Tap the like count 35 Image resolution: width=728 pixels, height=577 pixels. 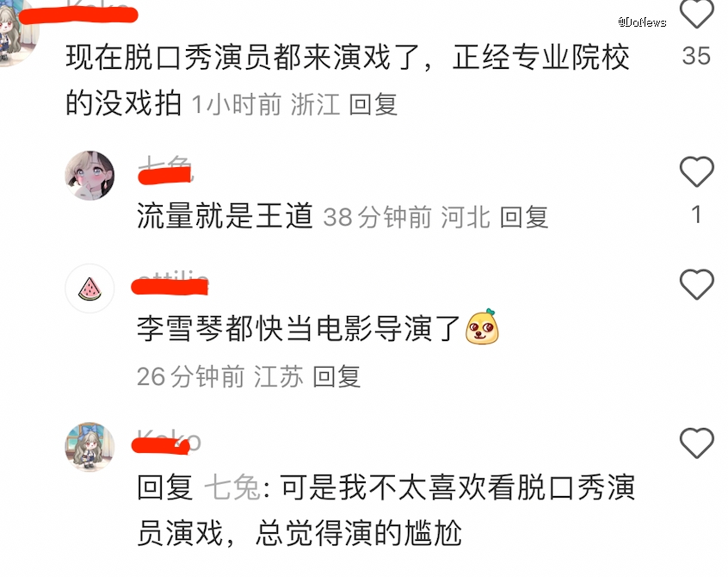click(x=696, y=56)
